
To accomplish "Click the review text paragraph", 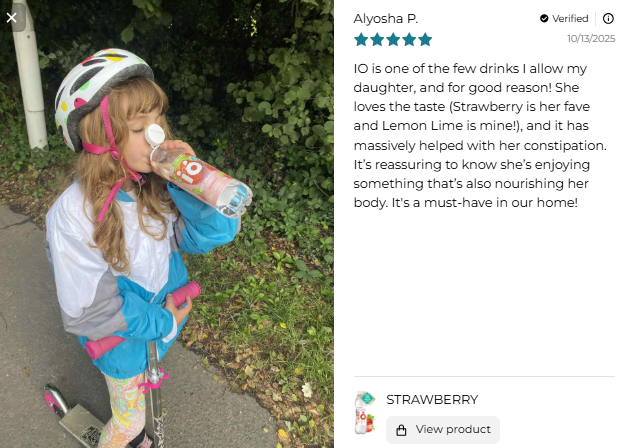I will (x=480, y=136).
